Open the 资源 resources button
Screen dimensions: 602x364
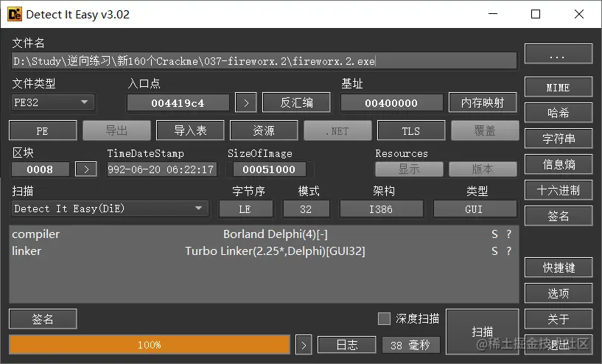pos(264,130)
